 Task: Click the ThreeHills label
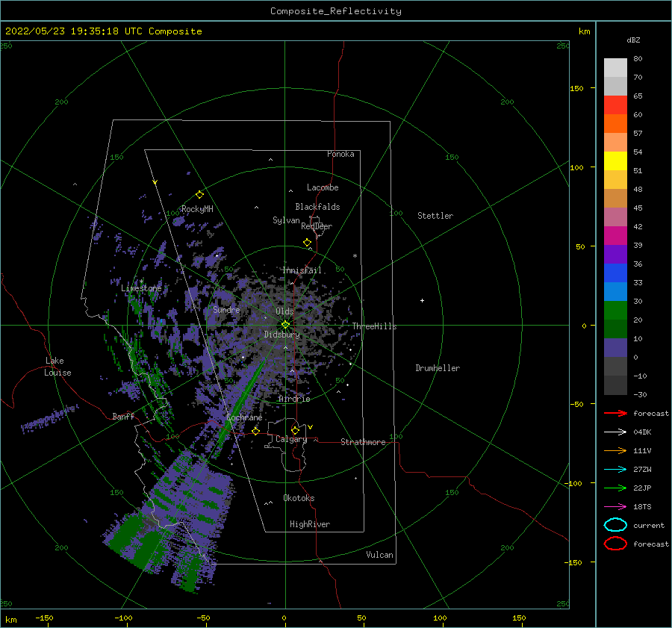coord(375,326)
